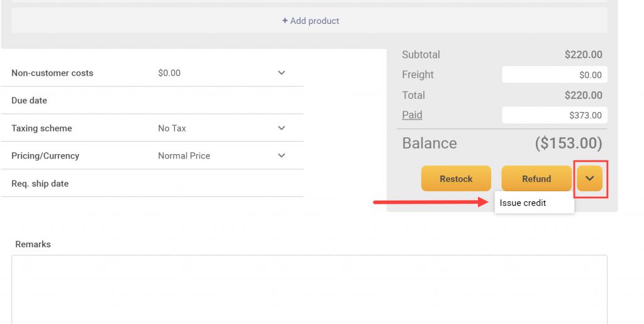Click the Req. ship date field
Image resolution: width=644 pixels, height=324 pixels.
coord(152,183)
